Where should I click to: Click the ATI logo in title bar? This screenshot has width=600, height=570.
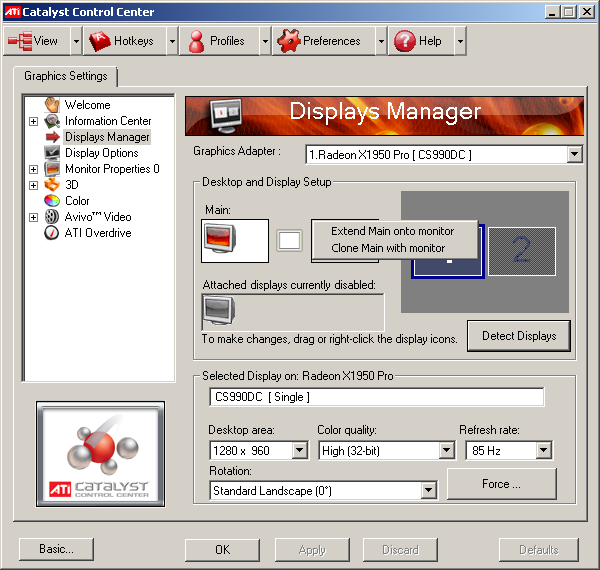[12, 12]
